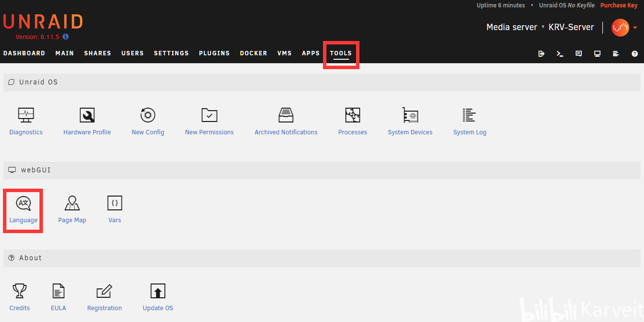Click the About section header
Screen dimensions: 644x322
pyautogui.click(x=322, y=258)
